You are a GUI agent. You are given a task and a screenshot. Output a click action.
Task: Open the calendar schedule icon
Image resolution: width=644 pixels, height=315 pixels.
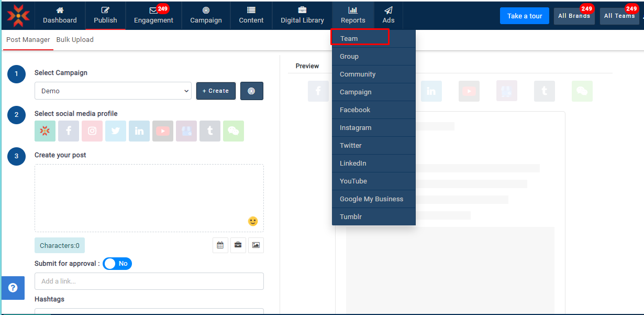220,245
